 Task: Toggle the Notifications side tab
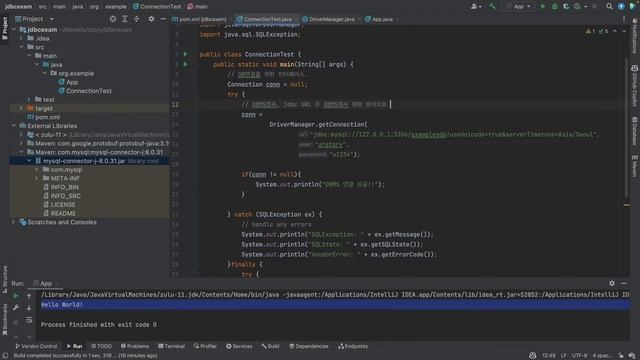[635, 36]
